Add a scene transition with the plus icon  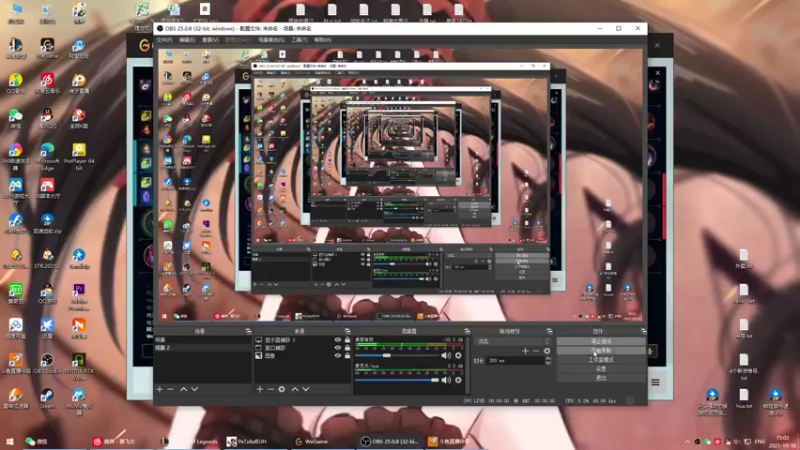(x=525, y=351)
